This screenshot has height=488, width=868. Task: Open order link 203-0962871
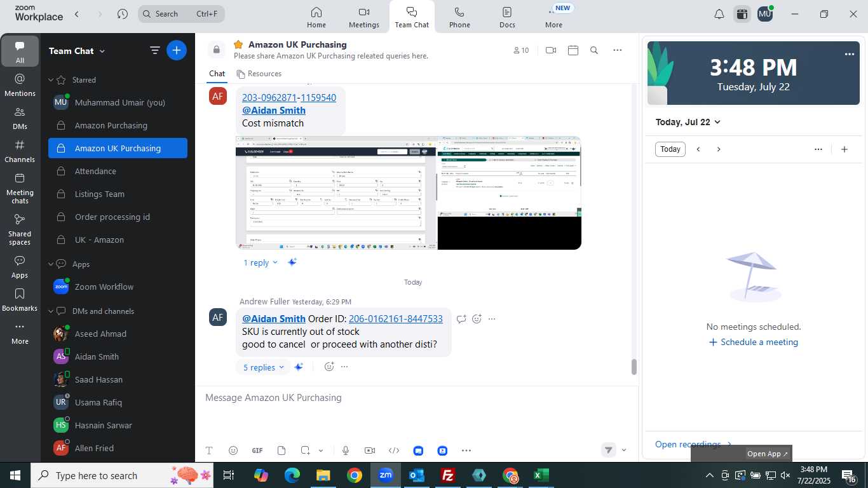coord(269,98)
